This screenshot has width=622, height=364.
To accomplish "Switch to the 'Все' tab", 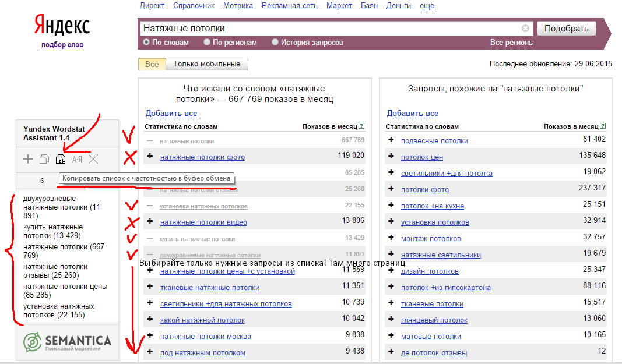I will coord(152,64).
